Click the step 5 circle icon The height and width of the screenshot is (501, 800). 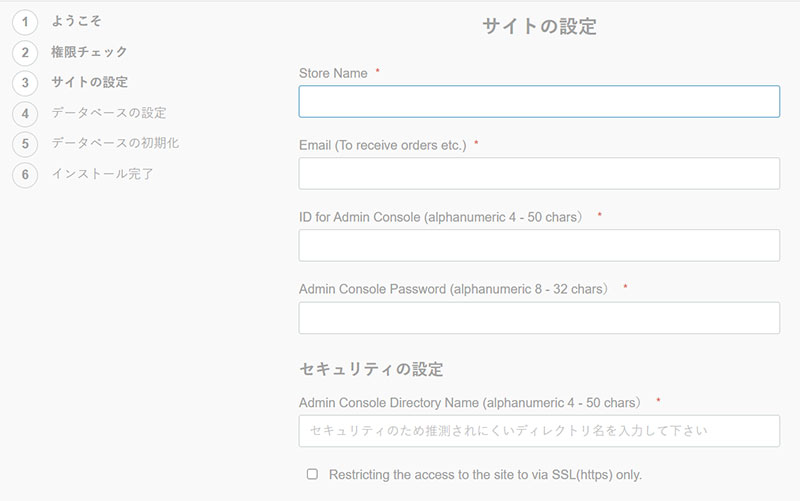coord(25,144)
